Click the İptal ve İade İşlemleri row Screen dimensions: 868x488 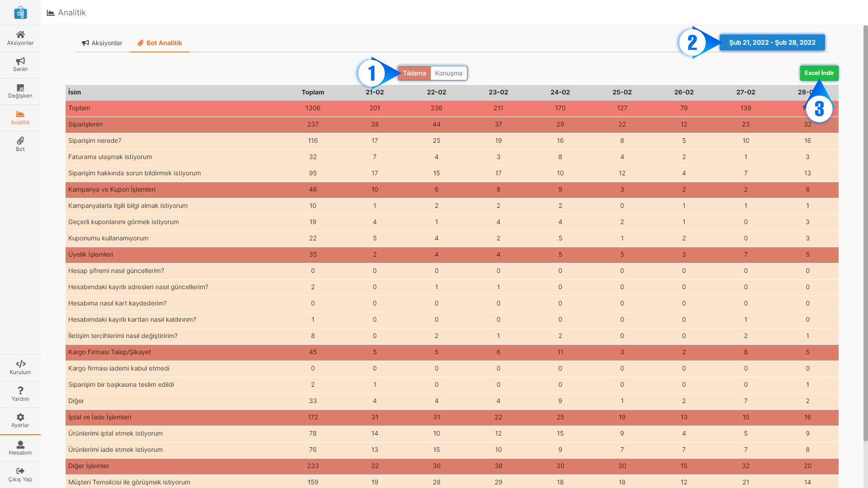click(x=99, y=417)
